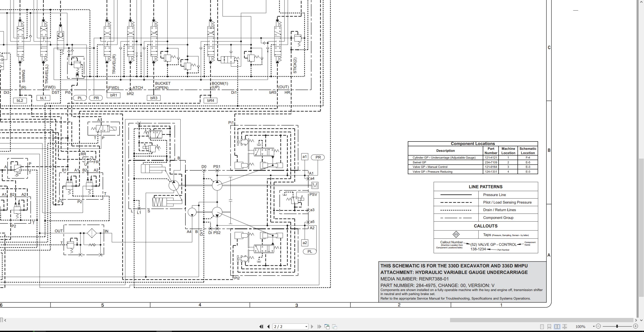Viewport: 644px width, 332px height.
Task: Click the 'BUCKET (OPEN)' label
Action: click(163, 85)
